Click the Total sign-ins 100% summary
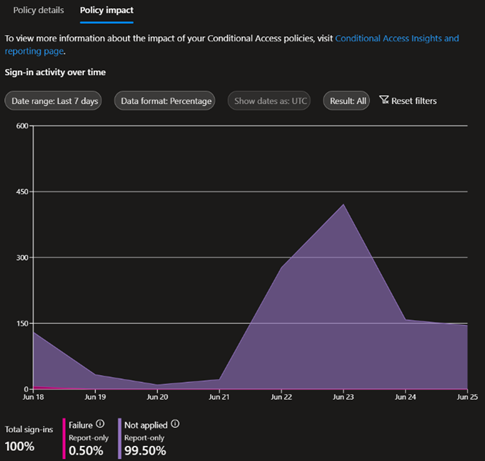The image size is (485, 461). coord(29,439)
